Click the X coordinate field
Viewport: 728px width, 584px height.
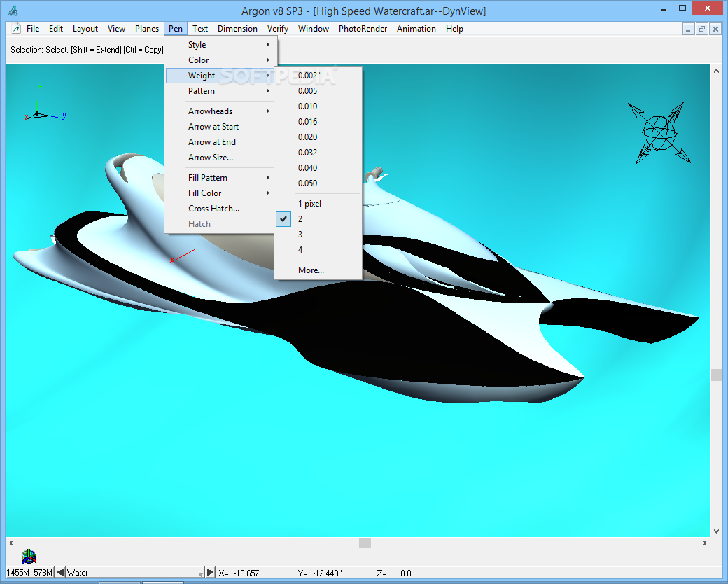tap(241, 573)
